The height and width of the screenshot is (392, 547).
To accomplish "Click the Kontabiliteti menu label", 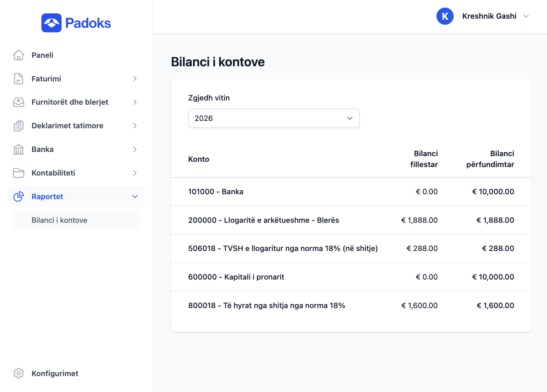I will pos(53,173).
